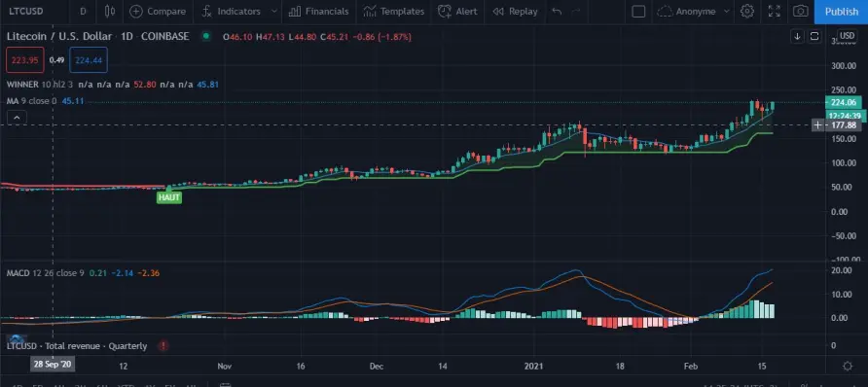Undo the last chart action
This screenshot has height=387, width=868.
click(x=557, y=11)
